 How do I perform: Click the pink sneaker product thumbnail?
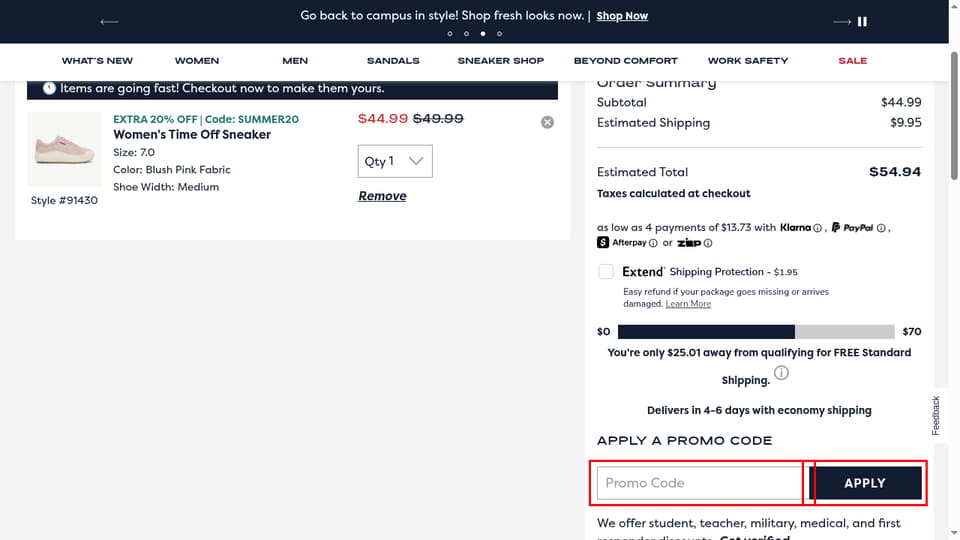click(64, 149)
